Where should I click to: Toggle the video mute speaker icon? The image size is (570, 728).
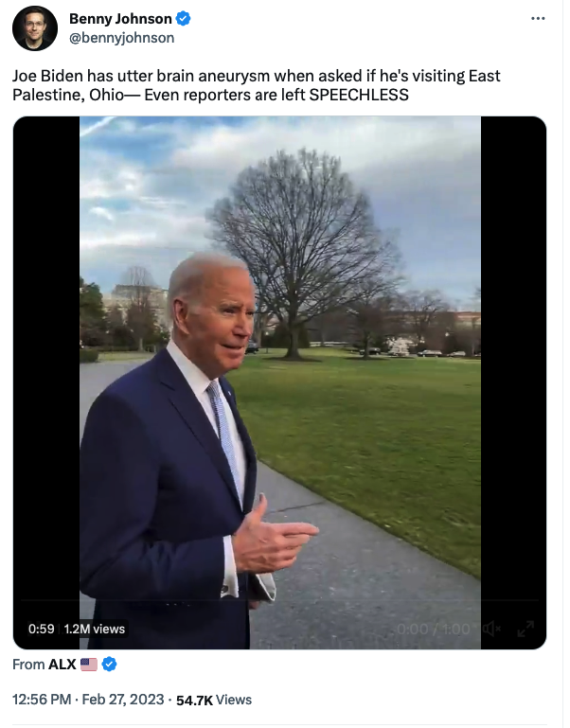coord(491,630)
